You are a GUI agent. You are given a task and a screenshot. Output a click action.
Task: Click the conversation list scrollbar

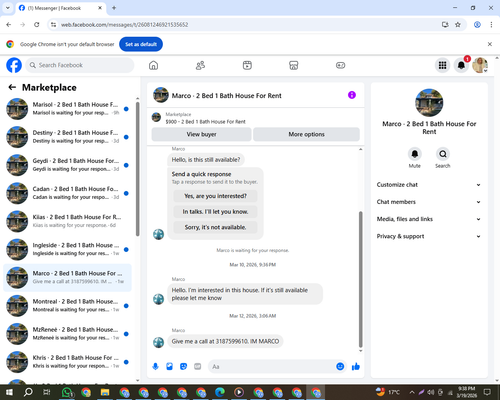138,169
